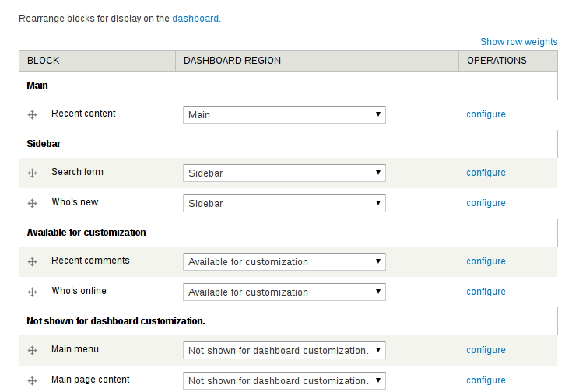Expand region dropdown for Recent comments
The width and height of the screenshot is (565, 392).
[x=284, y=261]
